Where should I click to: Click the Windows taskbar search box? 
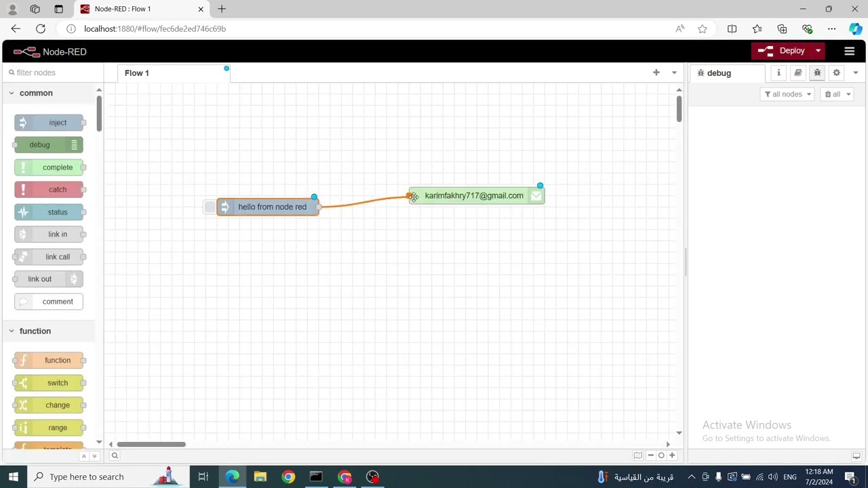coord(108,476)
